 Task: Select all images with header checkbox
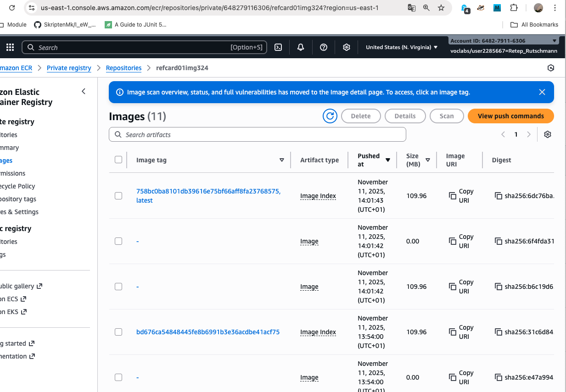[x=118, y=160]
